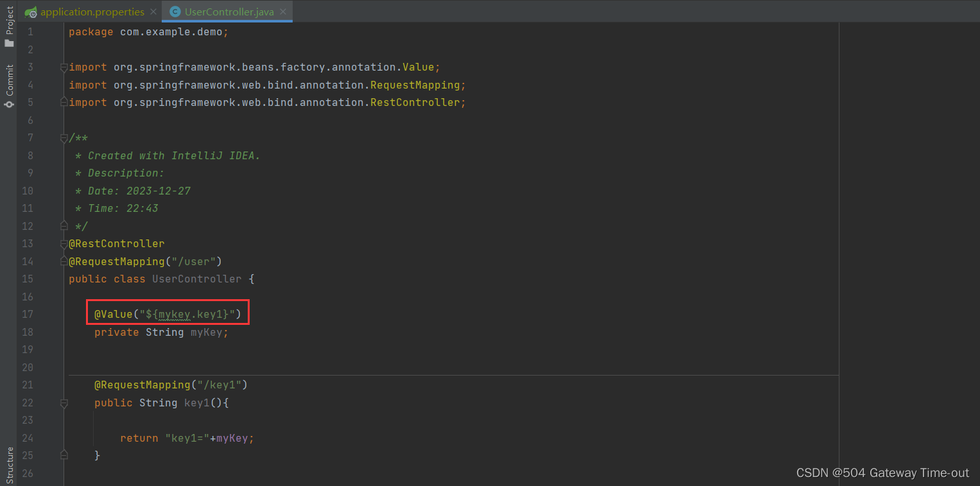Viewport: 980px width, 486px height.
Task: Switch to the application.properties tab
Action: tap(92, 12)
